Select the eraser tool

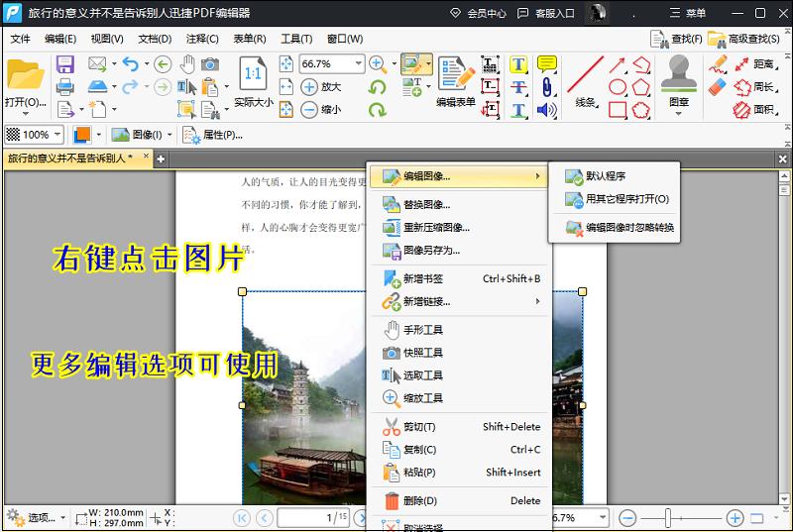coord(717,87)
